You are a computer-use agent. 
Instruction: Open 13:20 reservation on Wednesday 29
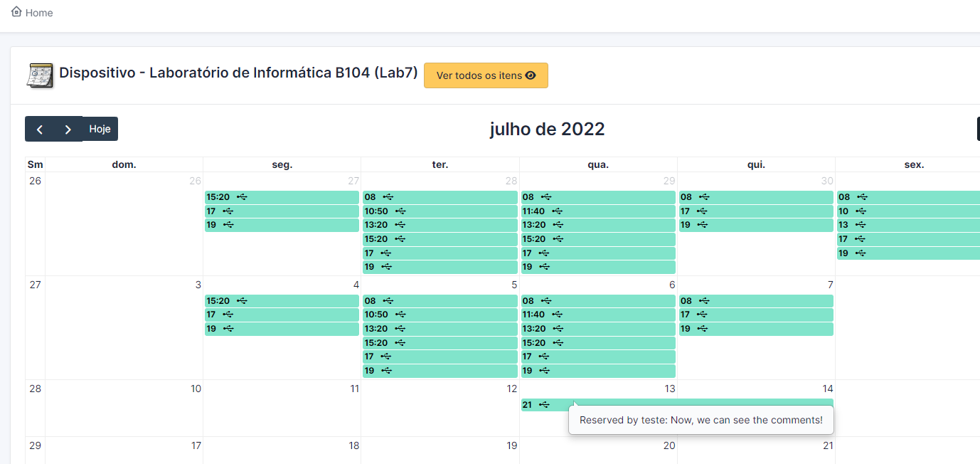pyautogui.click(x=598, y=225)
